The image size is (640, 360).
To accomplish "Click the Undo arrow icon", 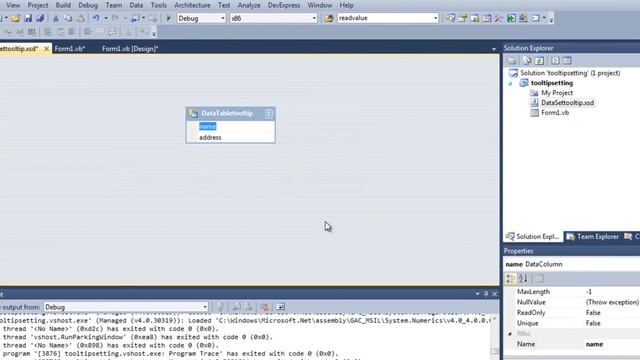I will point(96,18).
